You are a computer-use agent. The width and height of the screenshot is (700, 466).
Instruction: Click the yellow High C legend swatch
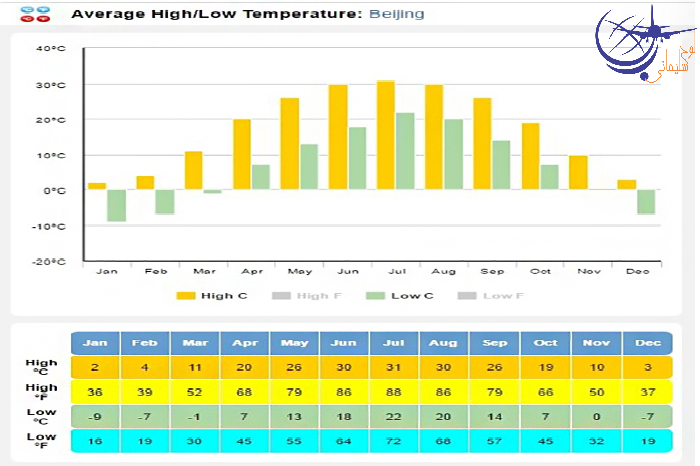(x=186, y=296)
